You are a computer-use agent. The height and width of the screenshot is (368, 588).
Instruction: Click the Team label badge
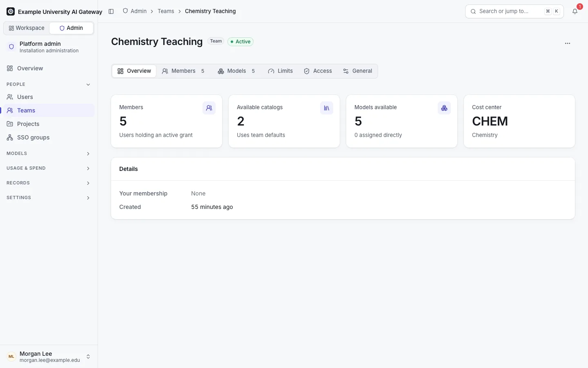(216, 41)
